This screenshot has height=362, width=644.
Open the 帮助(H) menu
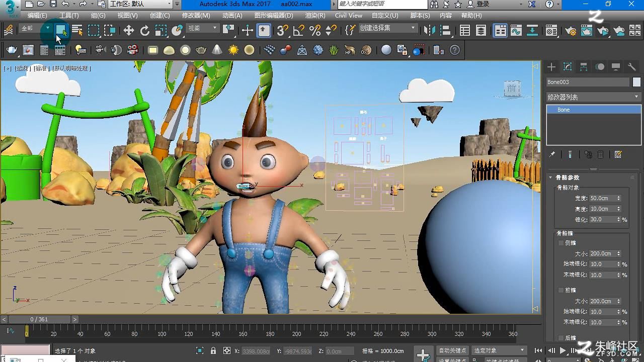[x=471, y=16]
